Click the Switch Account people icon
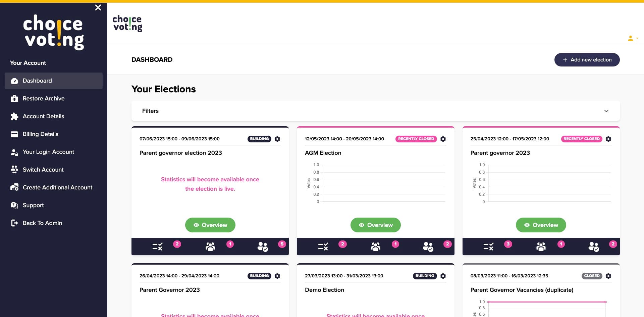This screenshot has height=317, width=644. coord(14,170)
